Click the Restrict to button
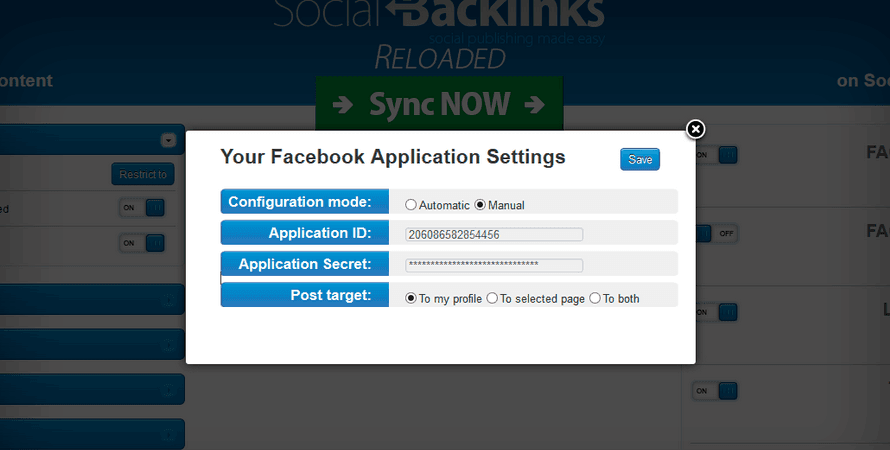Screen dimensions: 890x450 (x=142, y=174)
